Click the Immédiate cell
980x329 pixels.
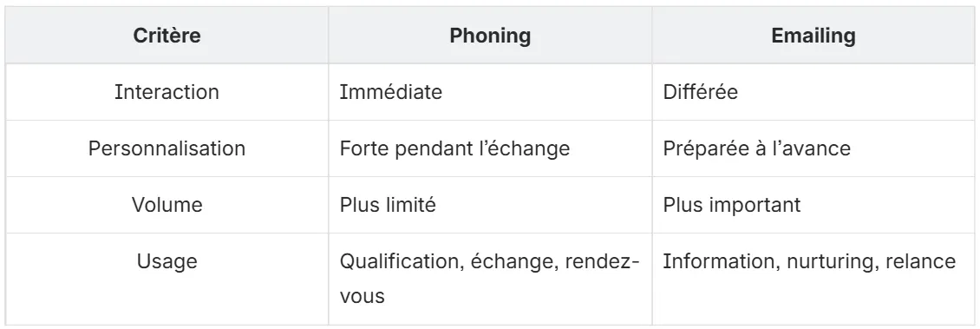(x=490, y=92)
